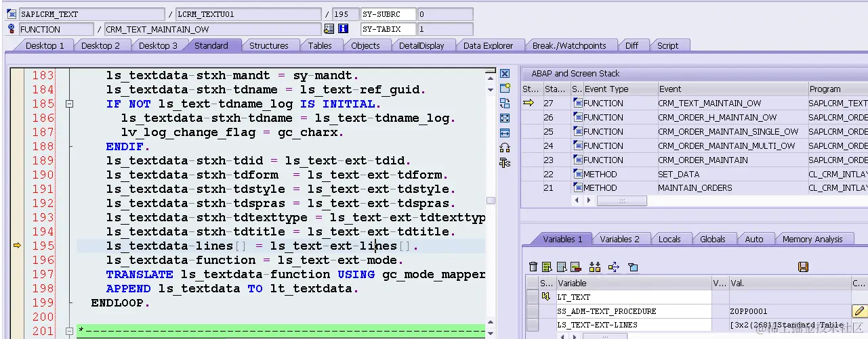Click the navigate icon left of the info icon

pos(329,29)
